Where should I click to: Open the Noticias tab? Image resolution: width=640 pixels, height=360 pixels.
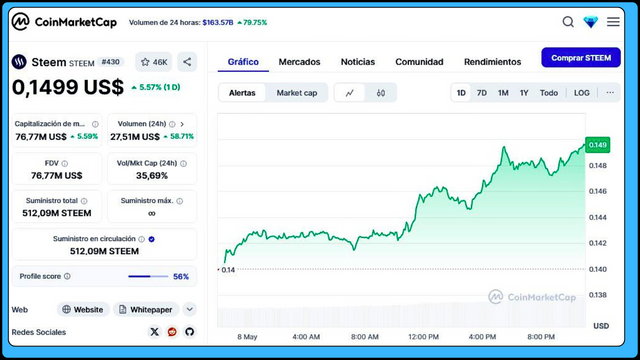click(358, 62)
